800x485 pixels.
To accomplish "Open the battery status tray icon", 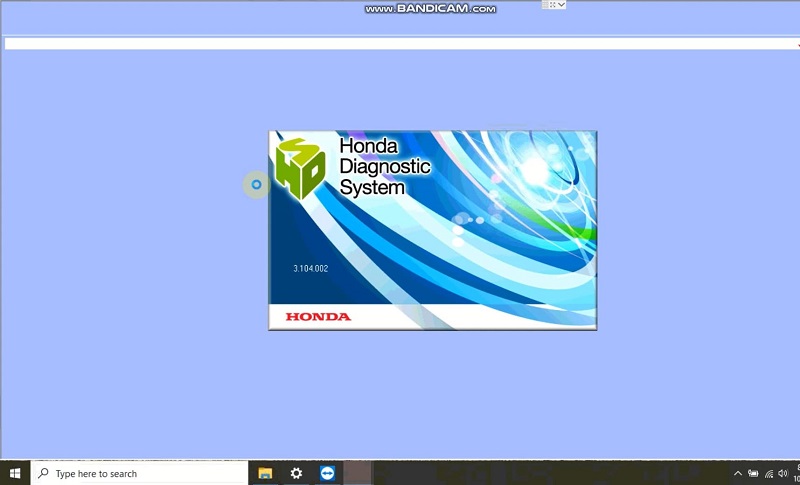I will 753,474.
